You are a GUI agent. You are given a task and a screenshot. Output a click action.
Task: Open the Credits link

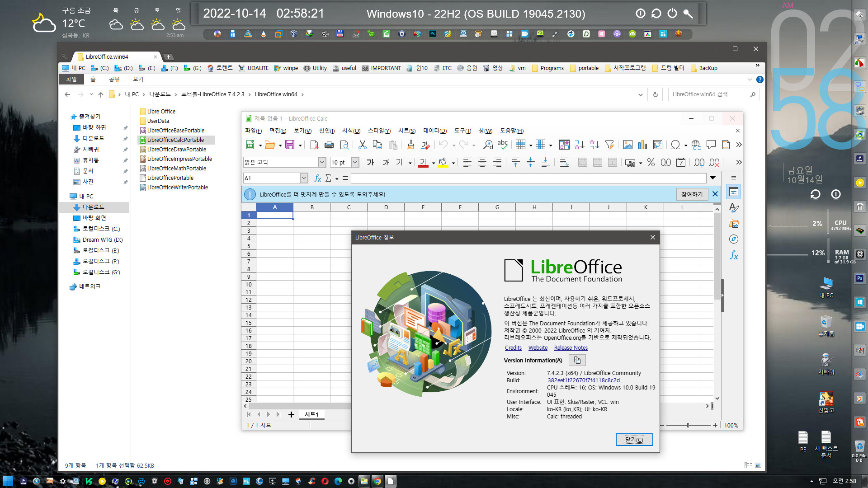(x=513, y=348)
